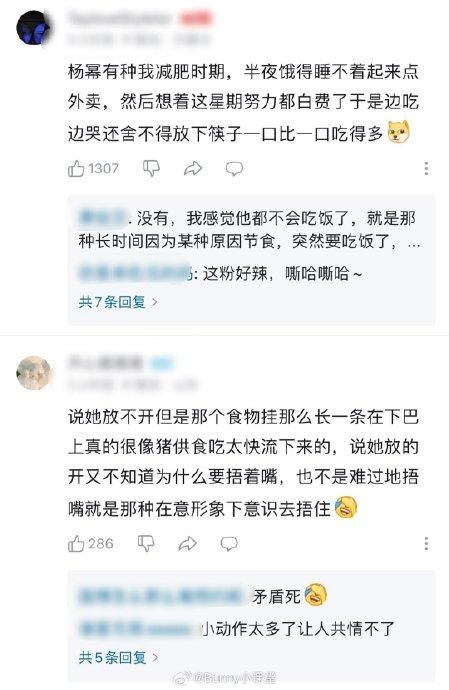Open second commenter's light avatar

coord(33,373)
